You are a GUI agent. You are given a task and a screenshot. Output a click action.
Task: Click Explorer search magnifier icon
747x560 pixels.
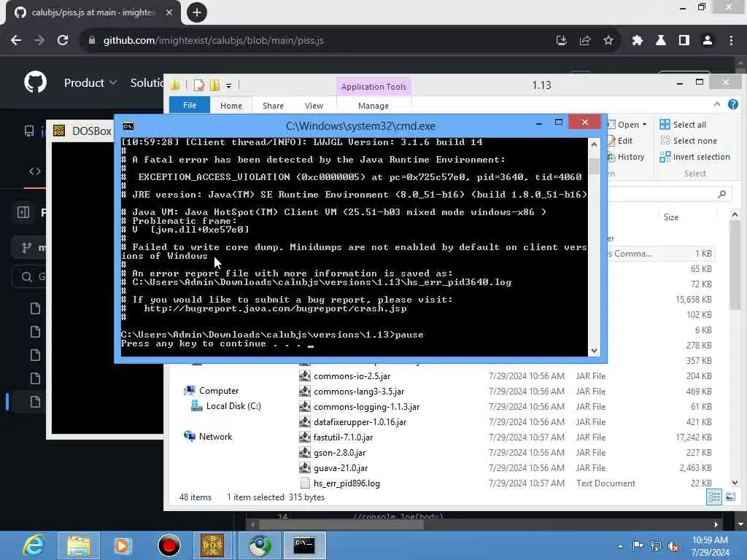[722, 194]
